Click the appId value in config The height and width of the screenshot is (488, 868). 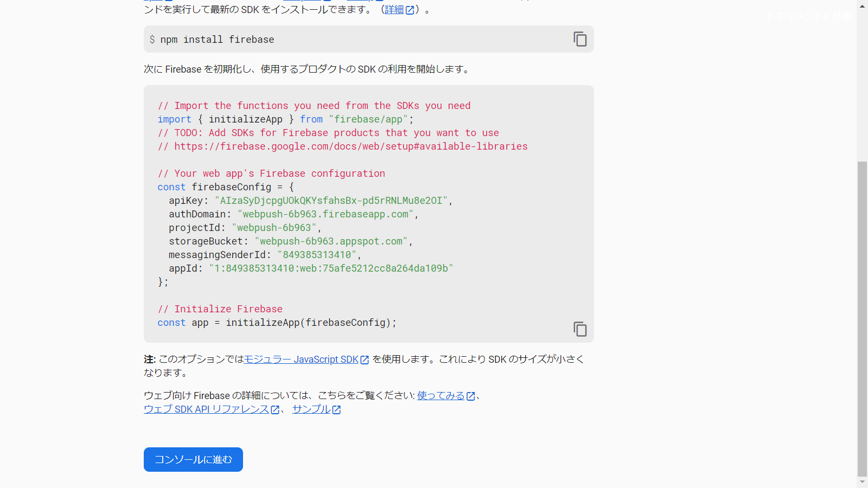[331, 268]
